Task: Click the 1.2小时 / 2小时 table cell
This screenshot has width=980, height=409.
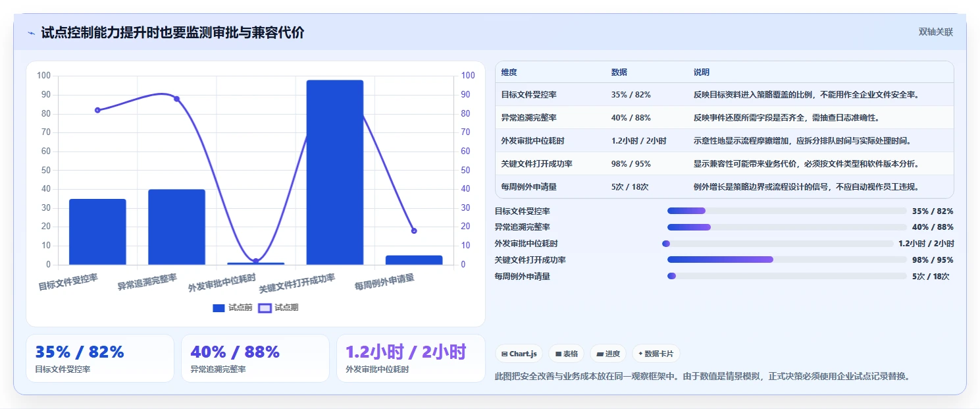Action: (638, 141)
